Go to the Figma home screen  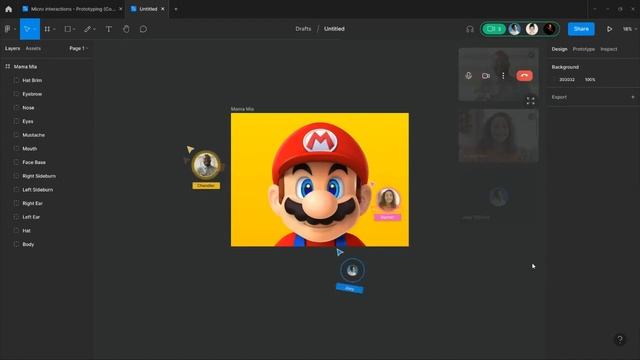pyautogui.click(x=9, y=9)
